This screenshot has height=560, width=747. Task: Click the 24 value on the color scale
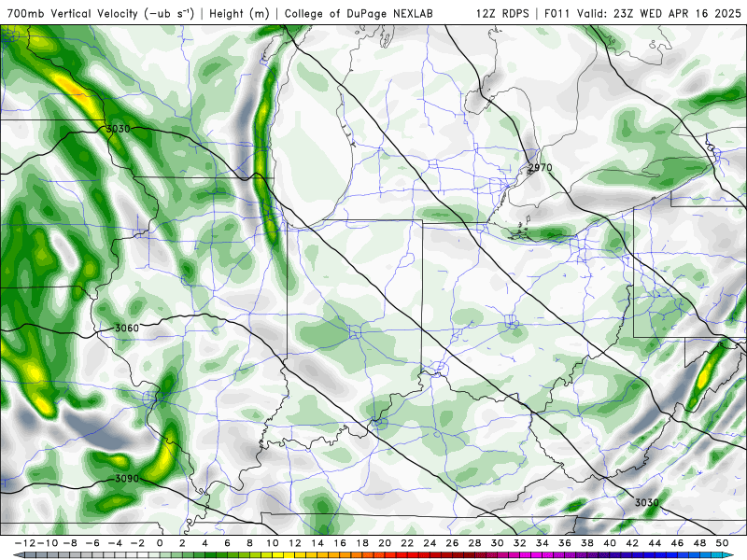430,543
